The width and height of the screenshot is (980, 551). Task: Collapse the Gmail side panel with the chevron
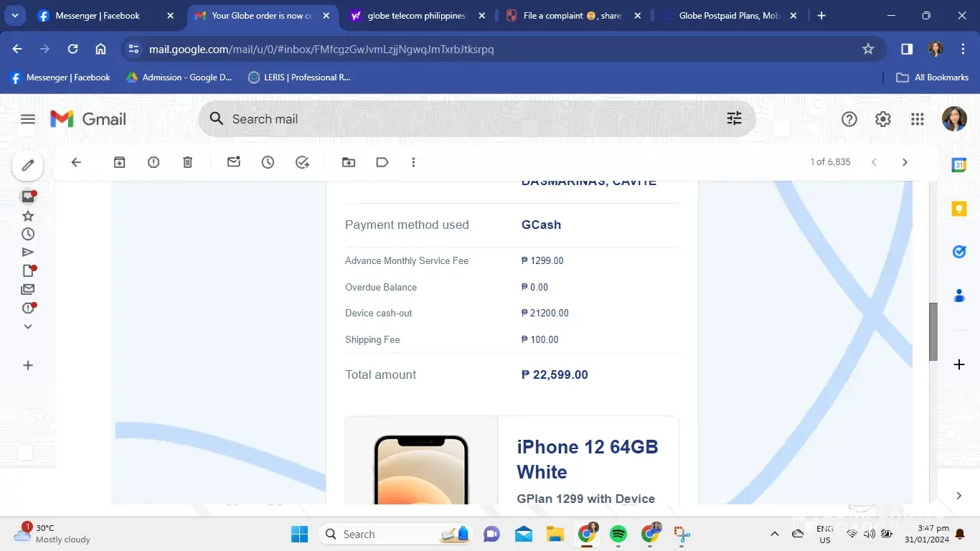[959, 495]
